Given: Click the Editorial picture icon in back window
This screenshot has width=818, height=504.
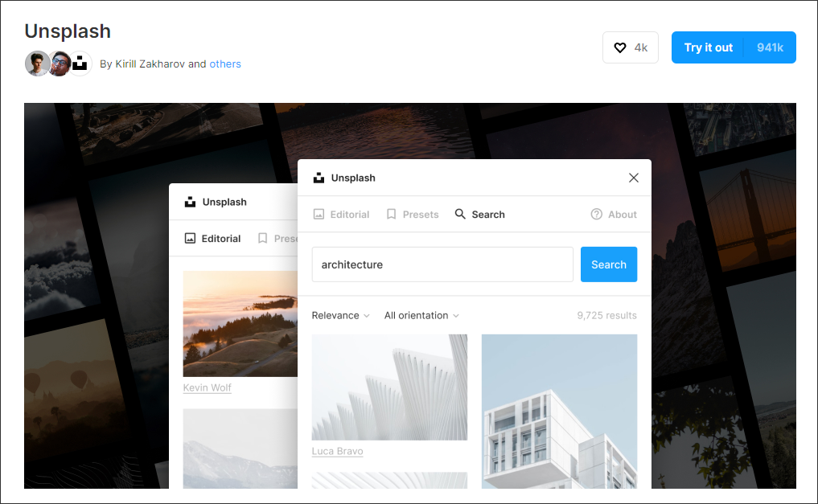Looking at the screenshot, I should [x=190, y=238].
